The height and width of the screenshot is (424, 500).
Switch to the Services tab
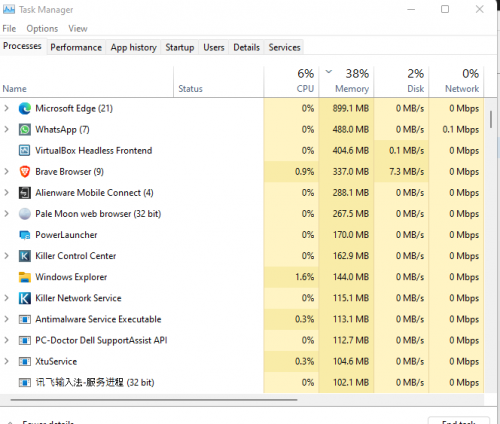pos(284,47)
